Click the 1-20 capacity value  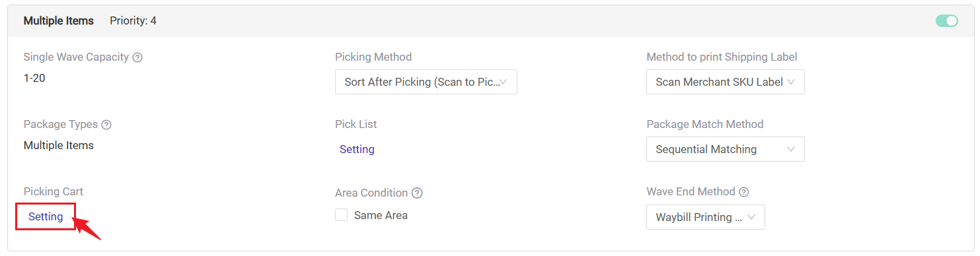coord(34,78)
